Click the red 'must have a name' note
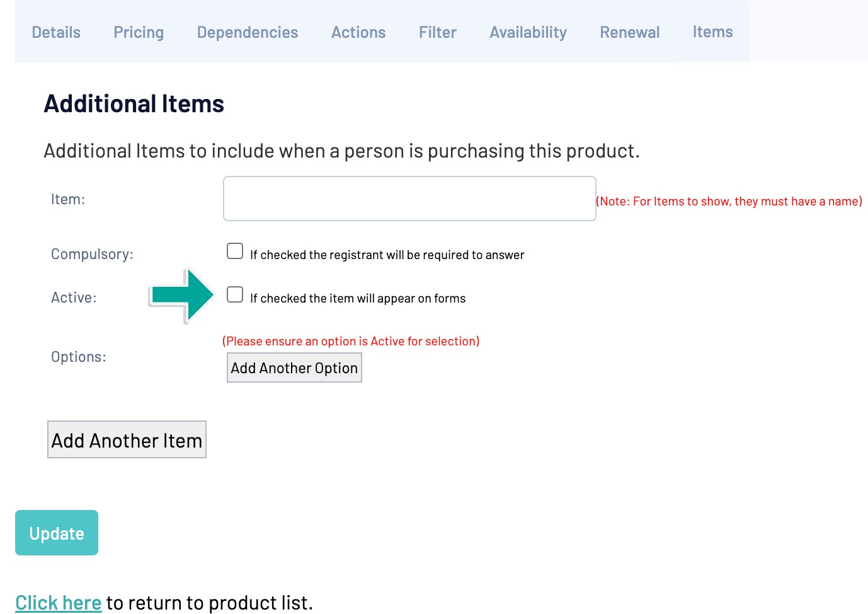 click(x=729, y=201)
